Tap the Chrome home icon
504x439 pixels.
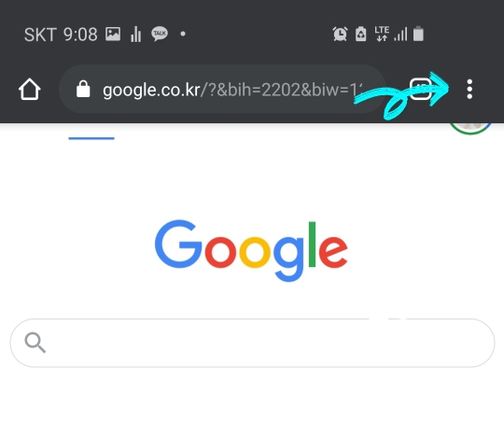pyautogui.click(x=30, y=89)
